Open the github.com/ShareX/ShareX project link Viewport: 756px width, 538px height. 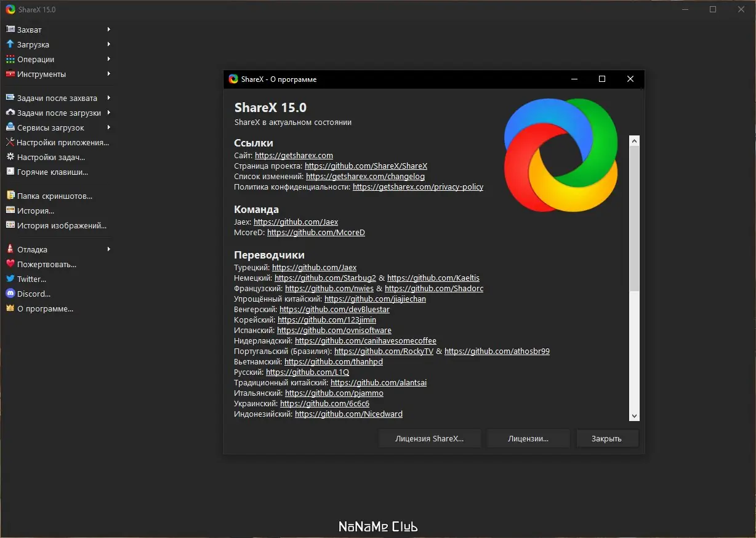click(366, 166)
